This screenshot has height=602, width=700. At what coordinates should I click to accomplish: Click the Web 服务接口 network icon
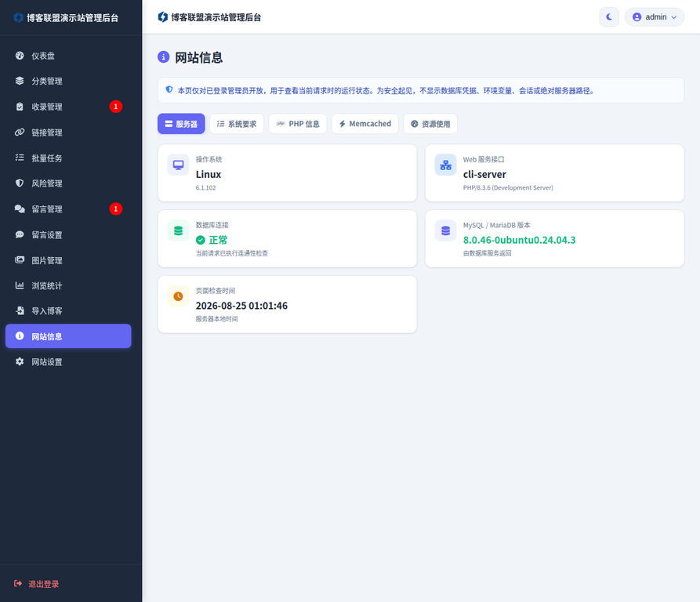(x=445, y=165)
